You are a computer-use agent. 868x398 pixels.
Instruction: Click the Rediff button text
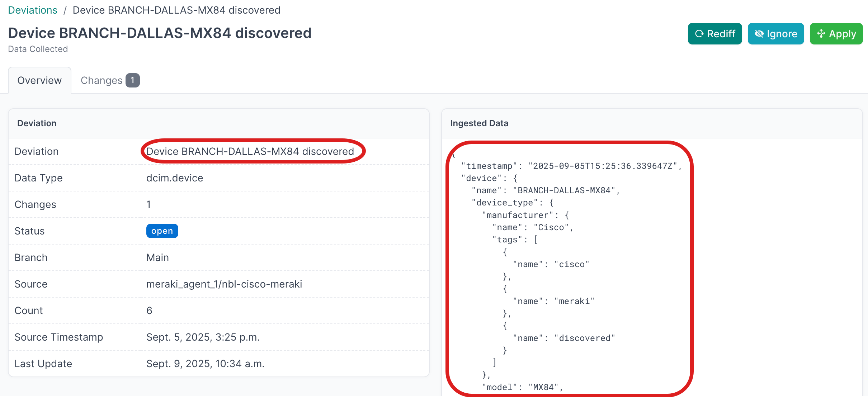721,34
